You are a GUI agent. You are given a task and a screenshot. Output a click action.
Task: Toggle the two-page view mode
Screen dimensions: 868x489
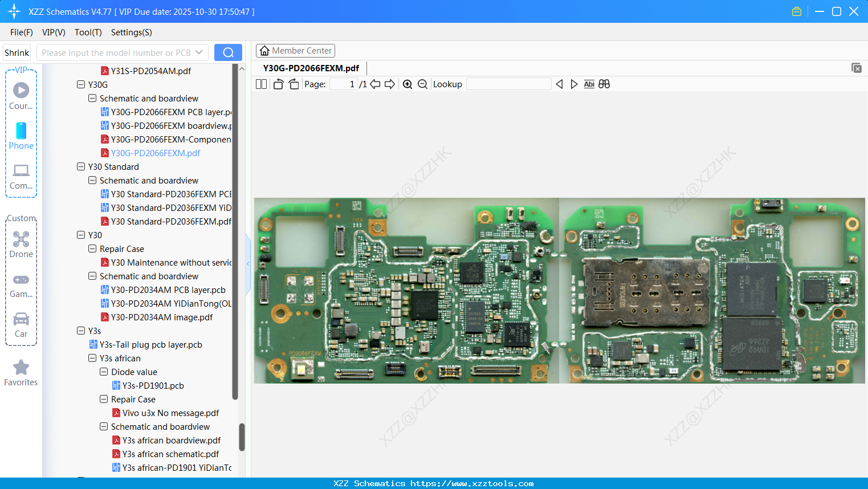coord(261,84)
